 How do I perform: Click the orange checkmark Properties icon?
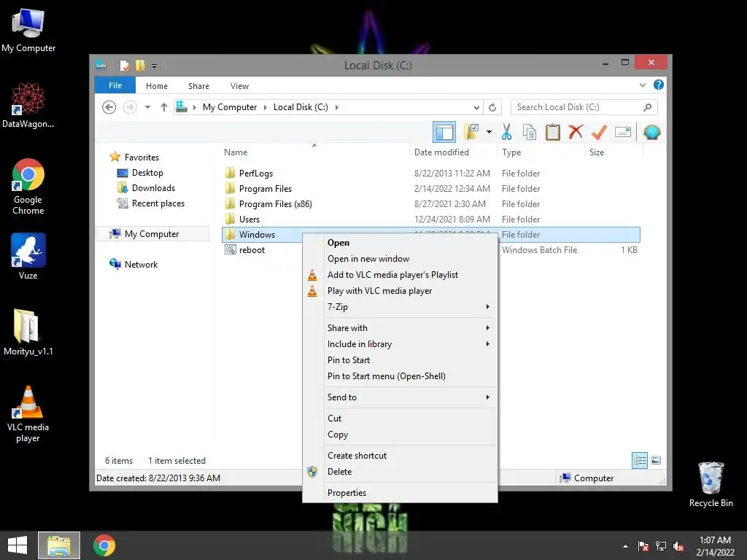(599, 132)
